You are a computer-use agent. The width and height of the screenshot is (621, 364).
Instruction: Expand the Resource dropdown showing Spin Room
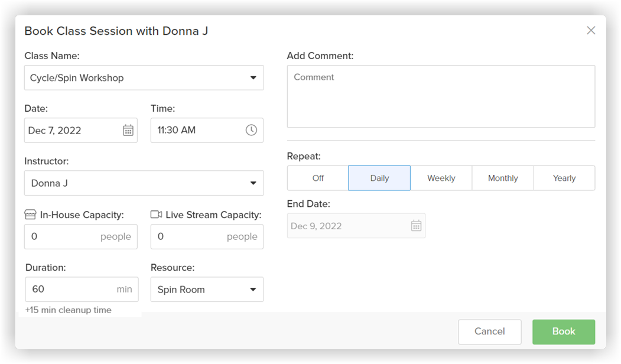click(x=207, y=290)
